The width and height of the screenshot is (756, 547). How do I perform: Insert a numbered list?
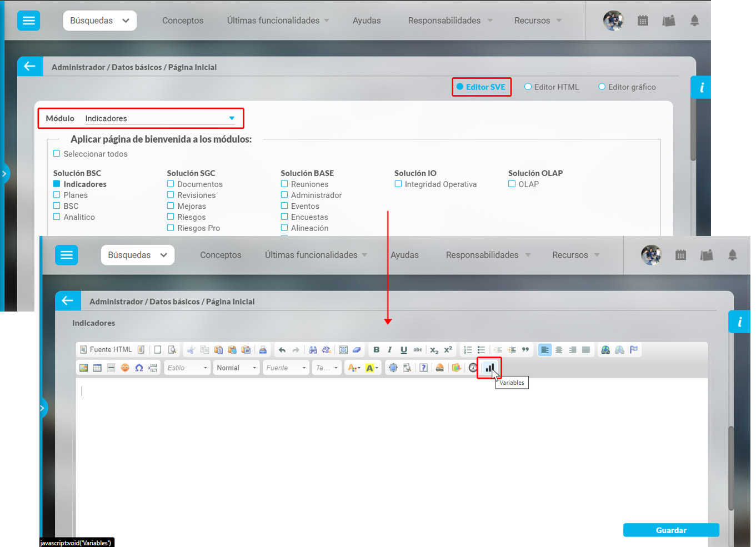click(468, 350)
